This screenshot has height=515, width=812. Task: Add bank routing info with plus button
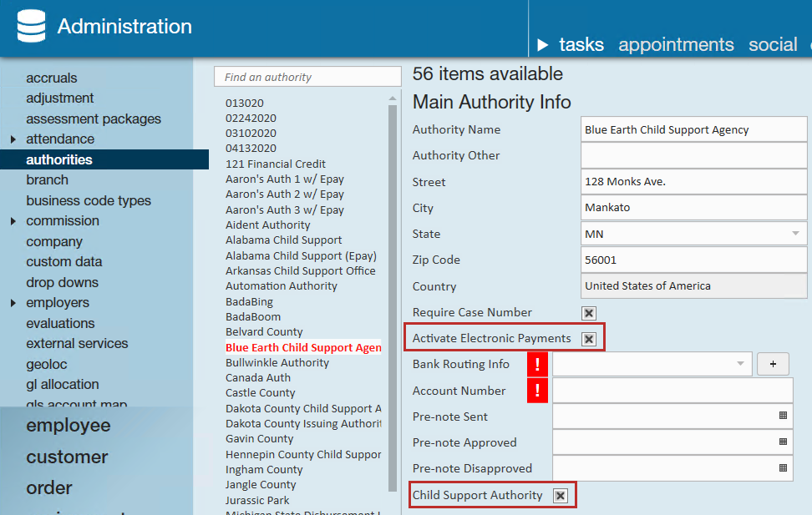pos(773,364)
